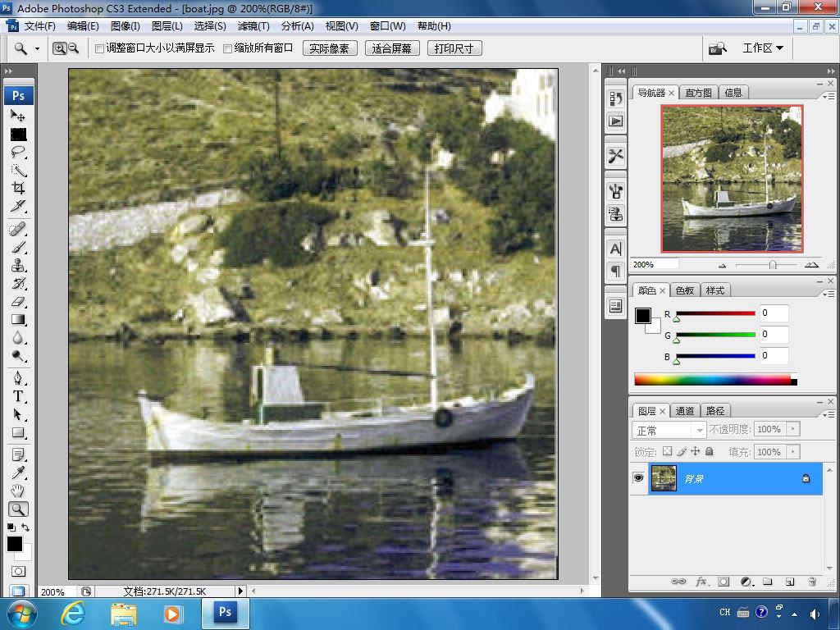Select the Dodge tool

click(x=18, y=356)
